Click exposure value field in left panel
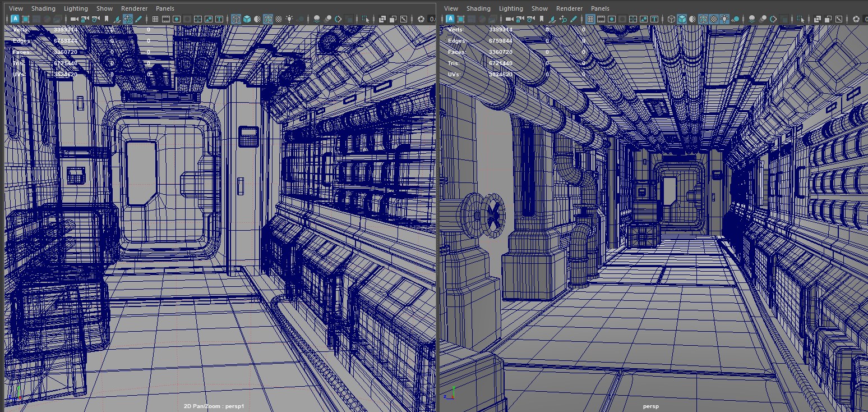The height and width of the screenshot is (412, 868). (432, 19)
